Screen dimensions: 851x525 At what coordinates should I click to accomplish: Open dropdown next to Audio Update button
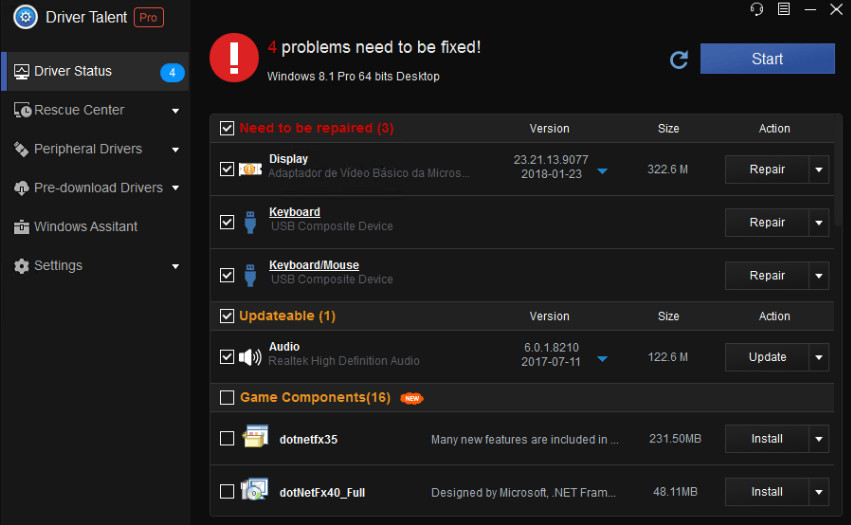point(819,357)
